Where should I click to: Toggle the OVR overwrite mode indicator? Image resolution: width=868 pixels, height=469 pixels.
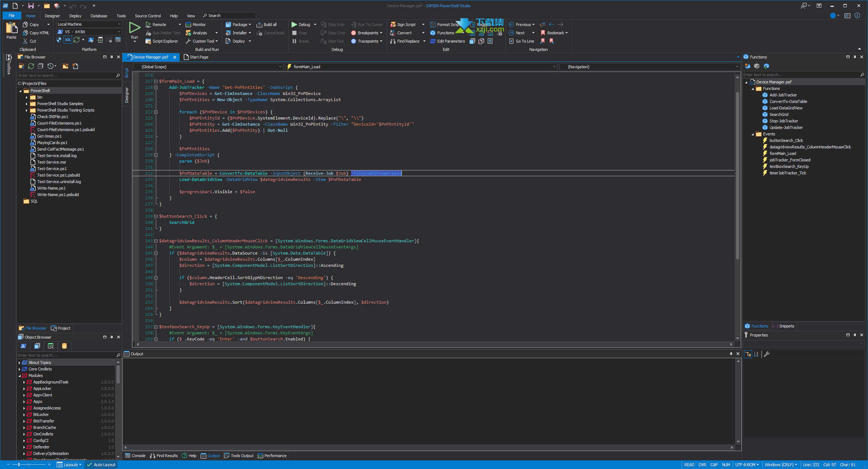pyautogui.click(x=702, y=465)
